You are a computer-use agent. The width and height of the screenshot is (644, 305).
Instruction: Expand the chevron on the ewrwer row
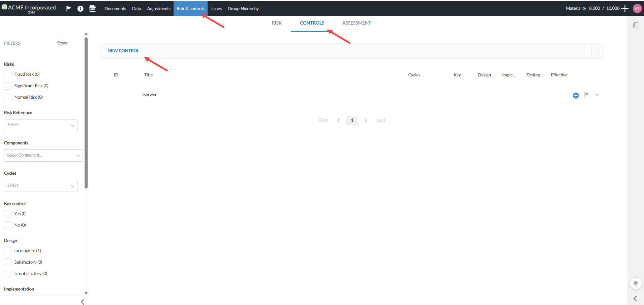(596, 95)
